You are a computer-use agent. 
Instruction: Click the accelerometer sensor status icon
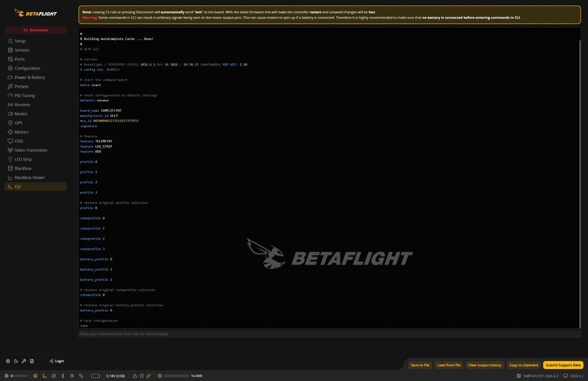[44, 376]
